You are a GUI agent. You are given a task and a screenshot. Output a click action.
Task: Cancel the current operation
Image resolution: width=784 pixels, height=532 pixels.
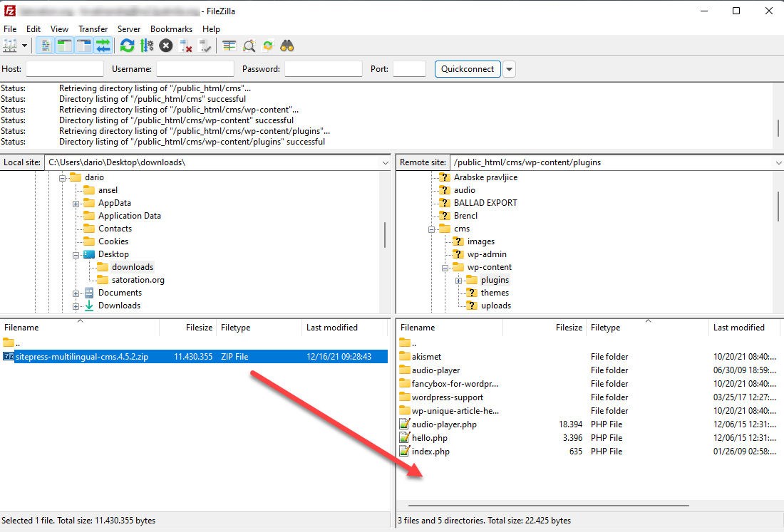point(166,46)
